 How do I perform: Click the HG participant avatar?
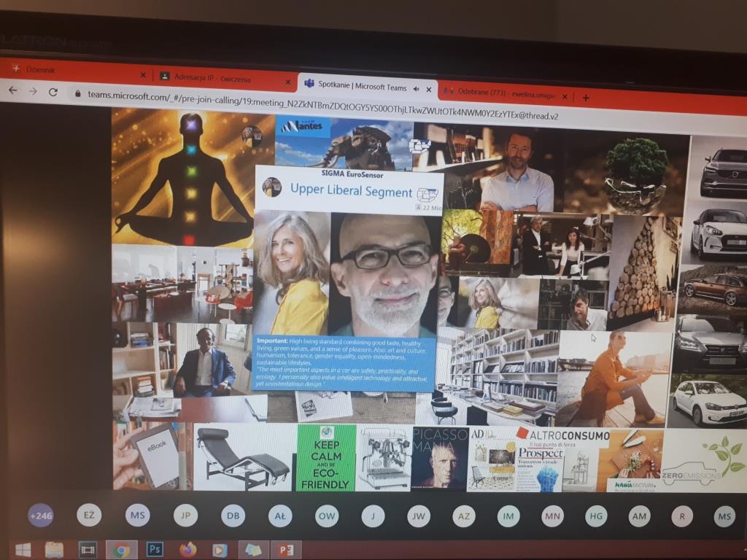[596, 516]
